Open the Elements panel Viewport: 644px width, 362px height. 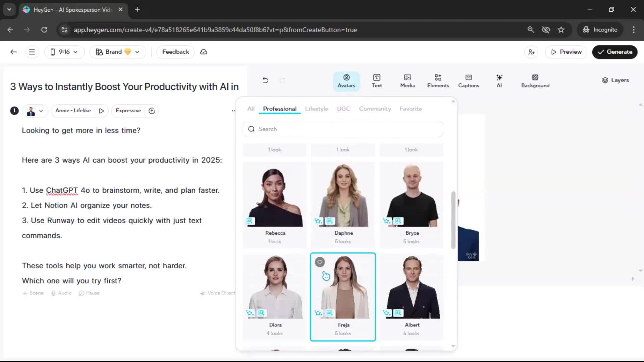pyautogui.click(x=438, y=81)
